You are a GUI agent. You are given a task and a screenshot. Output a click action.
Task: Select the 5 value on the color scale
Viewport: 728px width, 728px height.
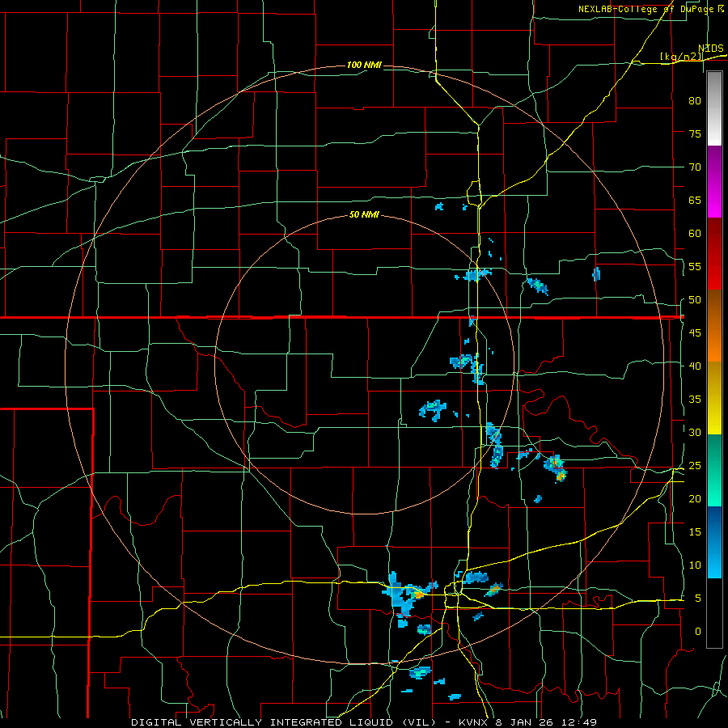(698, 598)
